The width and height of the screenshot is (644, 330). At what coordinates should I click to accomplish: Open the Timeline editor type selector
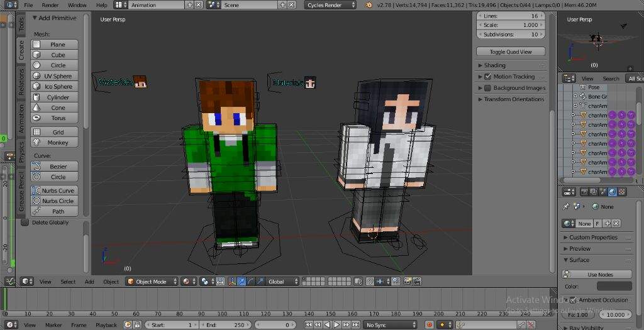click(13, 325)
